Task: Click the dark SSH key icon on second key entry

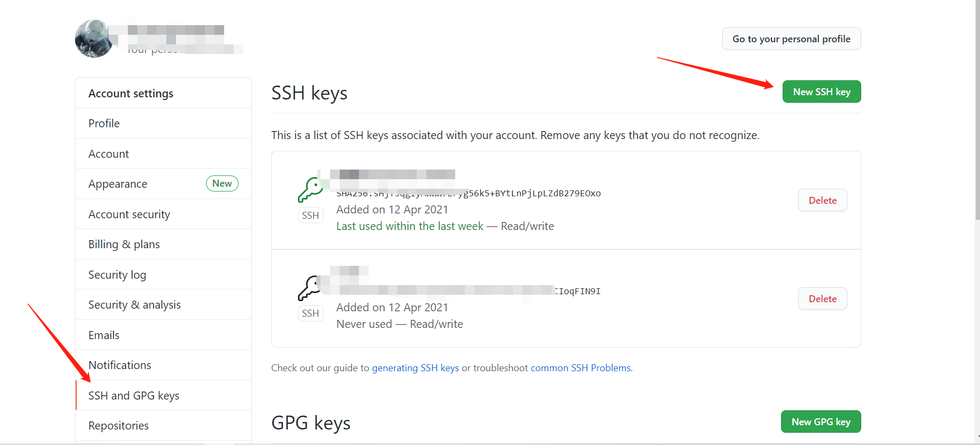Action: point(311,287)
